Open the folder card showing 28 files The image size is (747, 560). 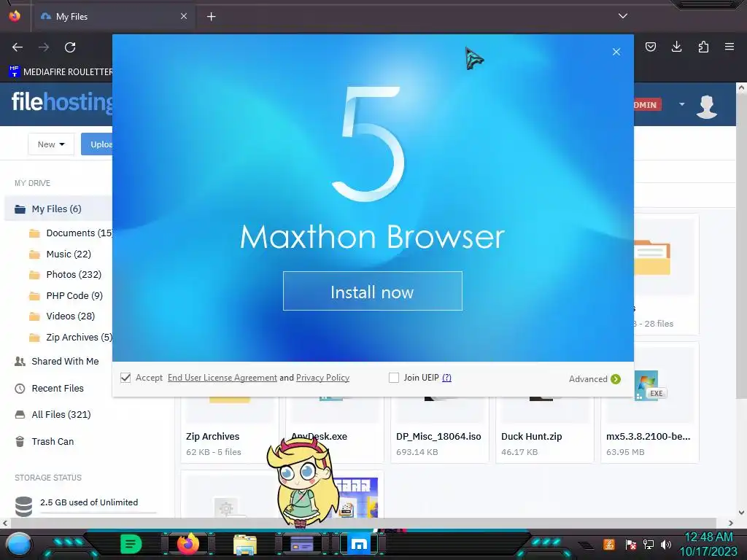[666, 274]
